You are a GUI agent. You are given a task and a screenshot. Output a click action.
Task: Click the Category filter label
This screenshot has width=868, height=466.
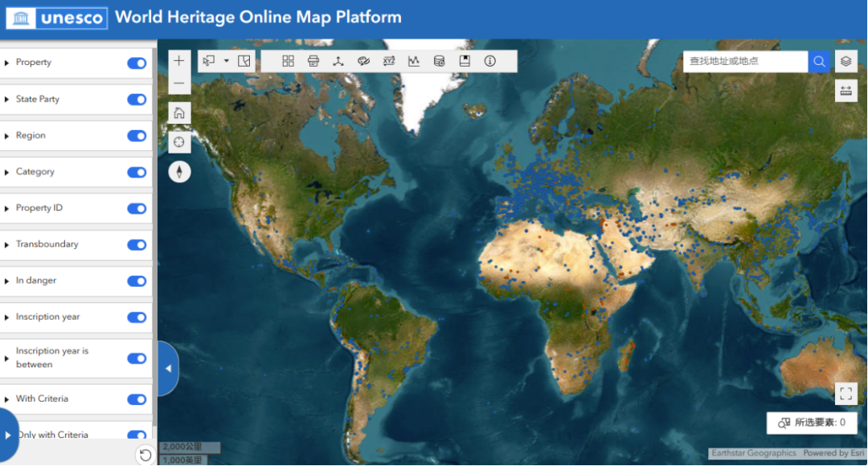35,172
